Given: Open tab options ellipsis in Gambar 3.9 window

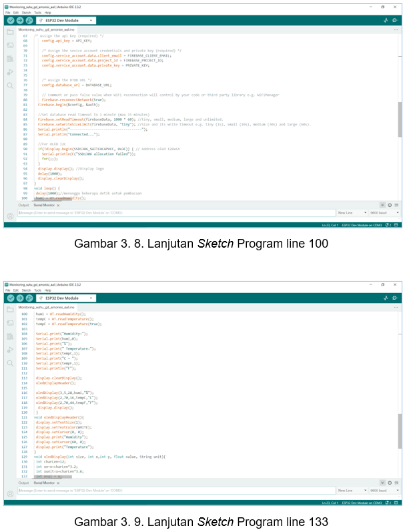Looking at the screenshot, I should click(x=396, y=308).
